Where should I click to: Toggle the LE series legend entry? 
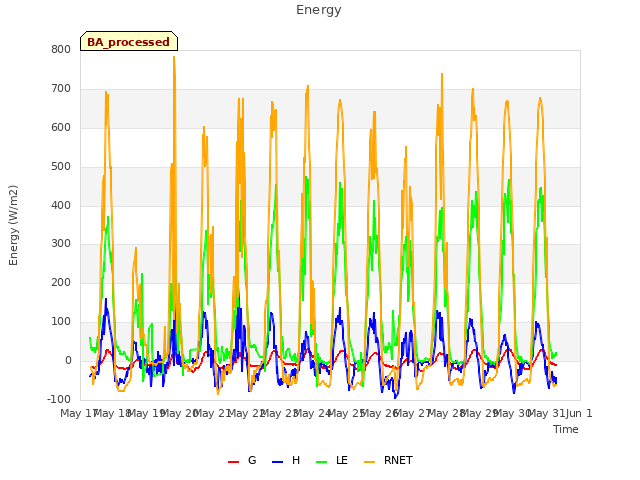tap(332, 460)
